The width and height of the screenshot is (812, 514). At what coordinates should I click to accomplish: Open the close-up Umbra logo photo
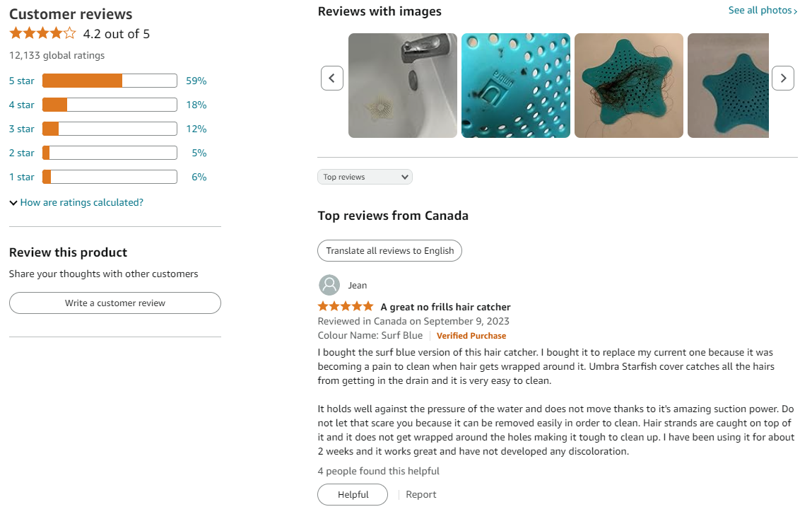coord(516,86)
